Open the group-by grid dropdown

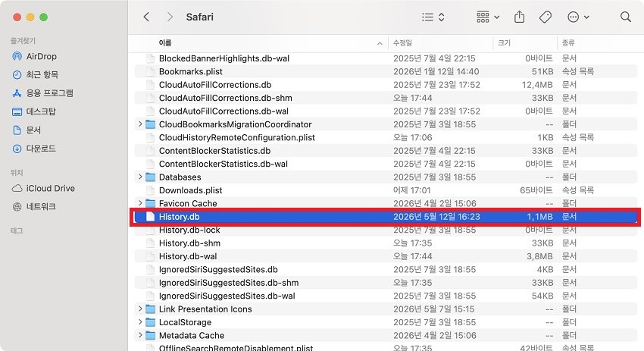click(x=488, y=17)
